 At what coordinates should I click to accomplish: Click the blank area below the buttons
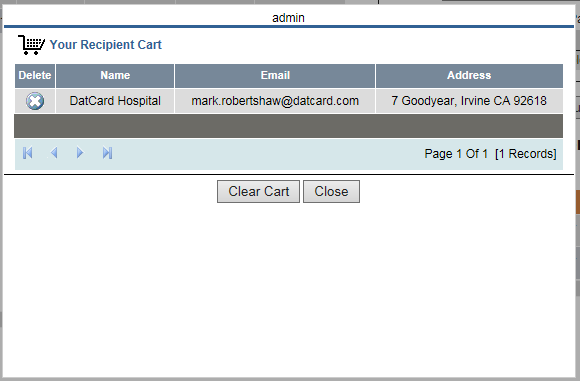(289, 289)
